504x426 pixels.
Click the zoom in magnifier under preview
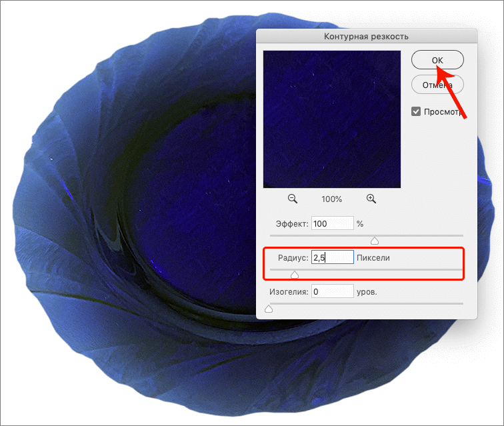tap(371, 199)
